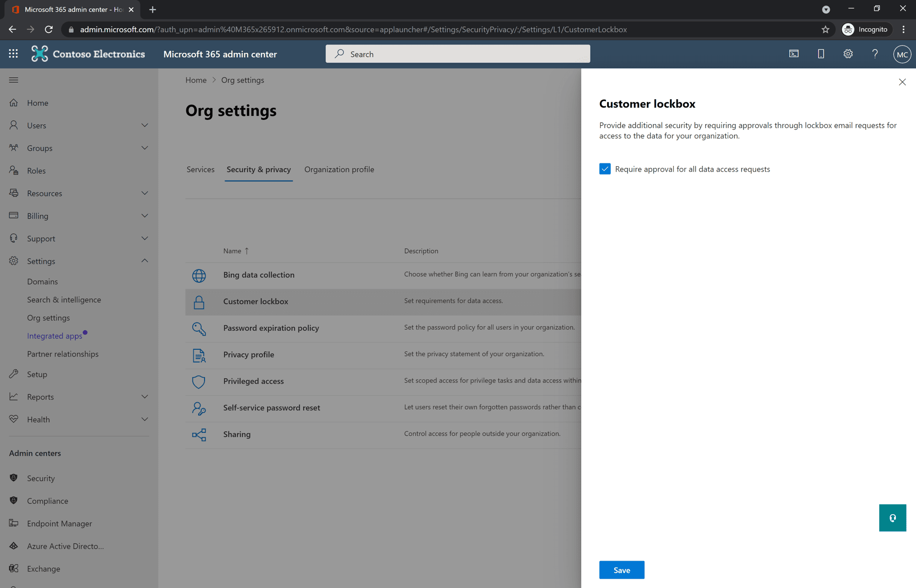Switch to the Services tab

coord(200,169)
